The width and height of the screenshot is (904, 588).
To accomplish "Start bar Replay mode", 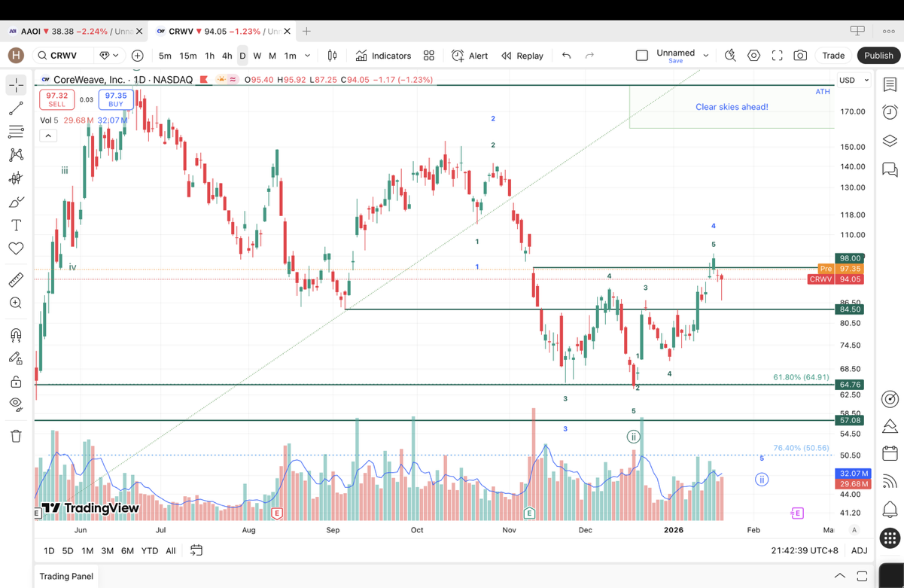I will pyautogui.click(x=522, y=56).
